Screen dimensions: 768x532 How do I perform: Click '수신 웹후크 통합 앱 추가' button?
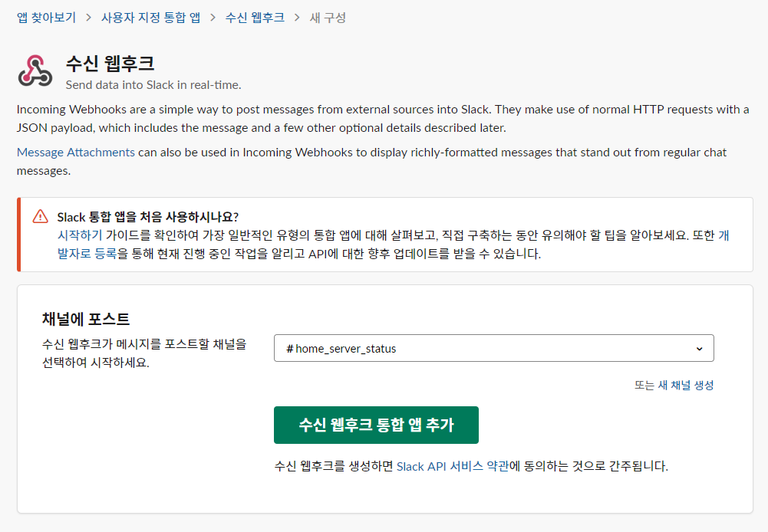coord(376,425)
